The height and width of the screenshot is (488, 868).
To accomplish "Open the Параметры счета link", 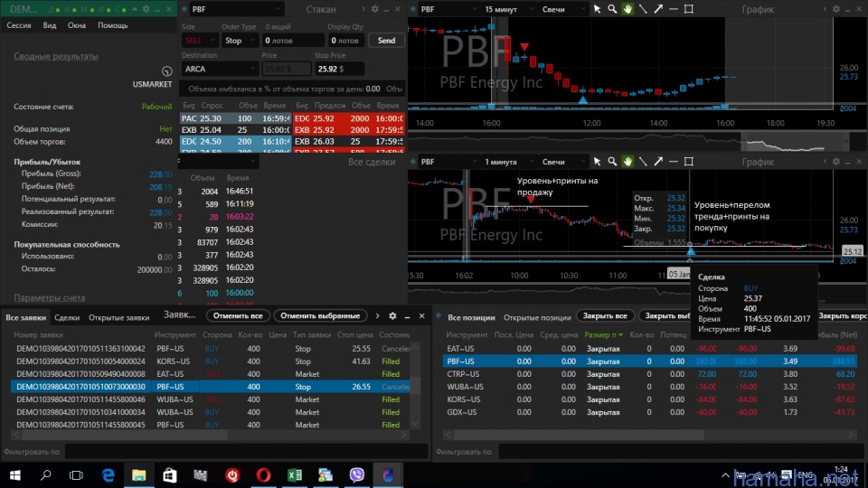I will click(x=49, y=297).
